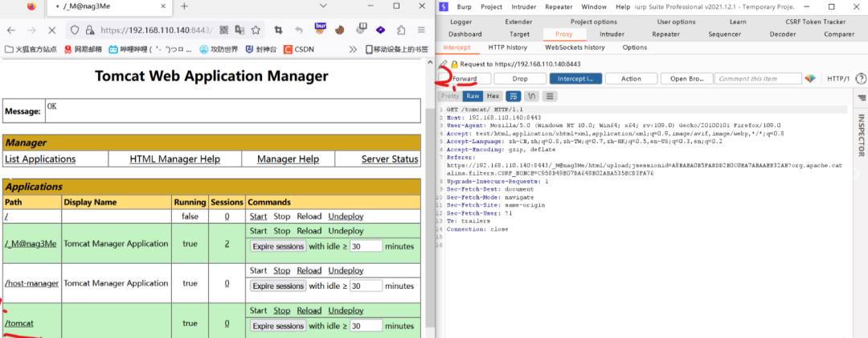The height and width of the screenshot is (338, 868).
Task: Stop loading the Firefox page
Action: 51,30
